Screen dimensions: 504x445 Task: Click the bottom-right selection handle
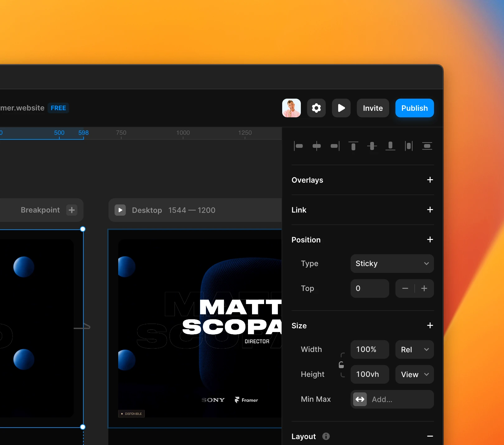coord(83,427)
